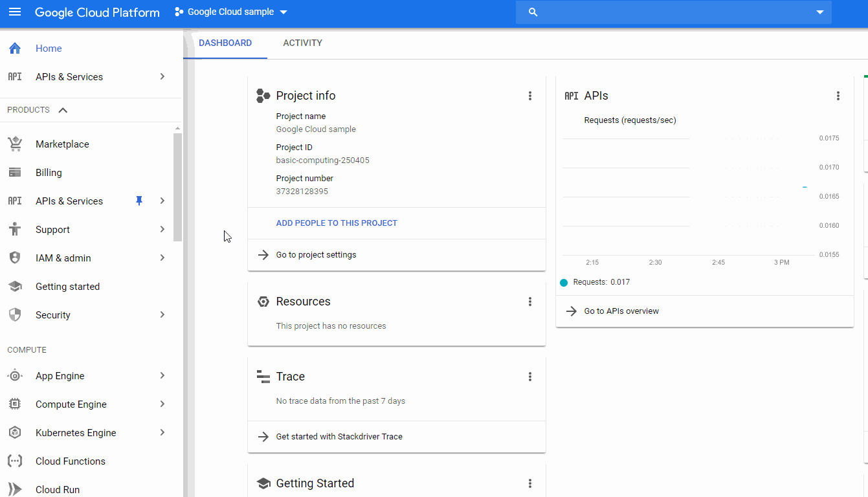The width and height of the screenshot is (868, 497).
Task: Click the Trace card icon
Action: click(x=263, y=377)
